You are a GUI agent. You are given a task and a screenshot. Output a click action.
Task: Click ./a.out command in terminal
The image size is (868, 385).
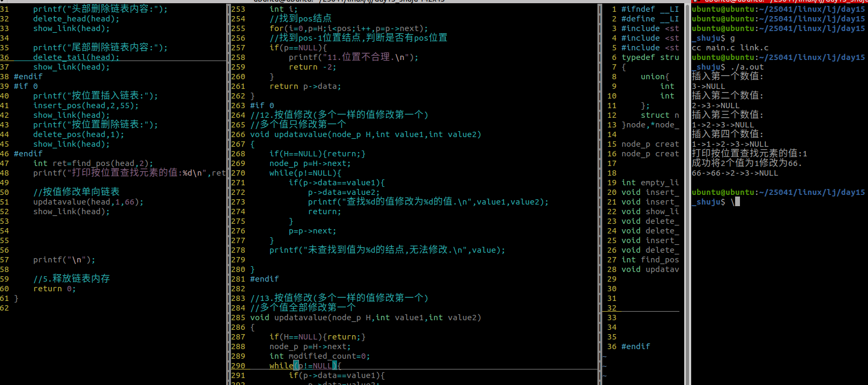click(747, 67)
